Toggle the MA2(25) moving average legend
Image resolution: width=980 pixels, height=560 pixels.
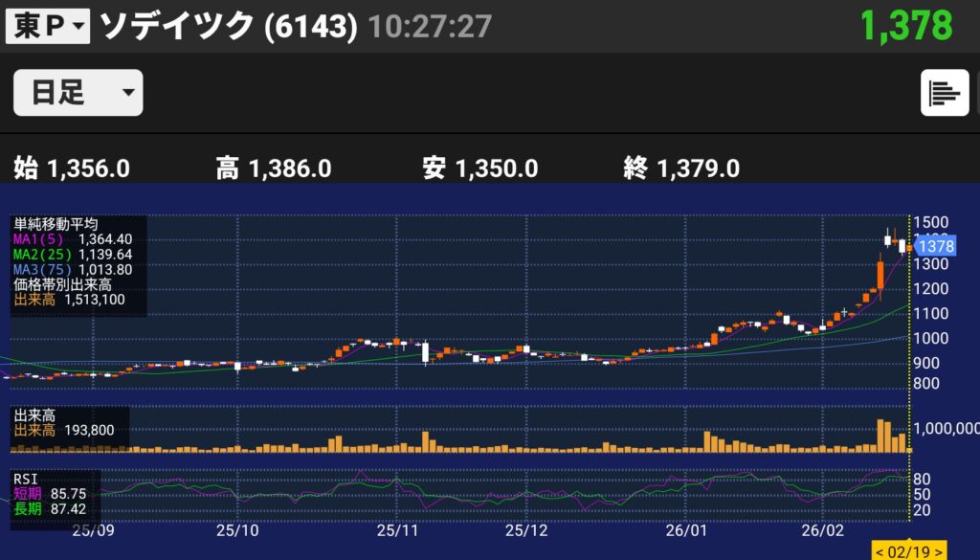point(72,254)
